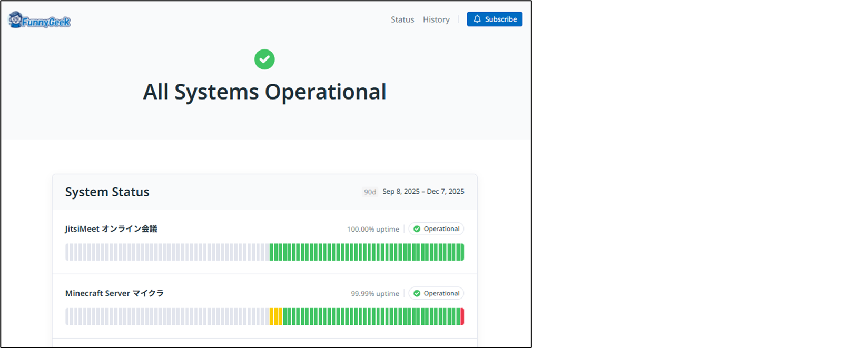Click the Minecraft Server マイクラ service name
The width and height of the screenshot is (868, 348).
(x=114, y=293)
